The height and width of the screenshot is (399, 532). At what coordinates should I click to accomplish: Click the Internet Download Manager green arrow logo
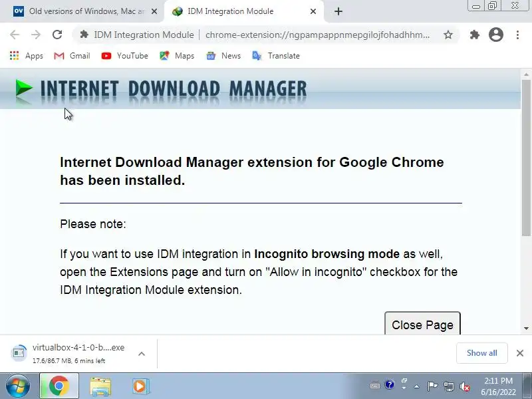[x=24, y=88]
